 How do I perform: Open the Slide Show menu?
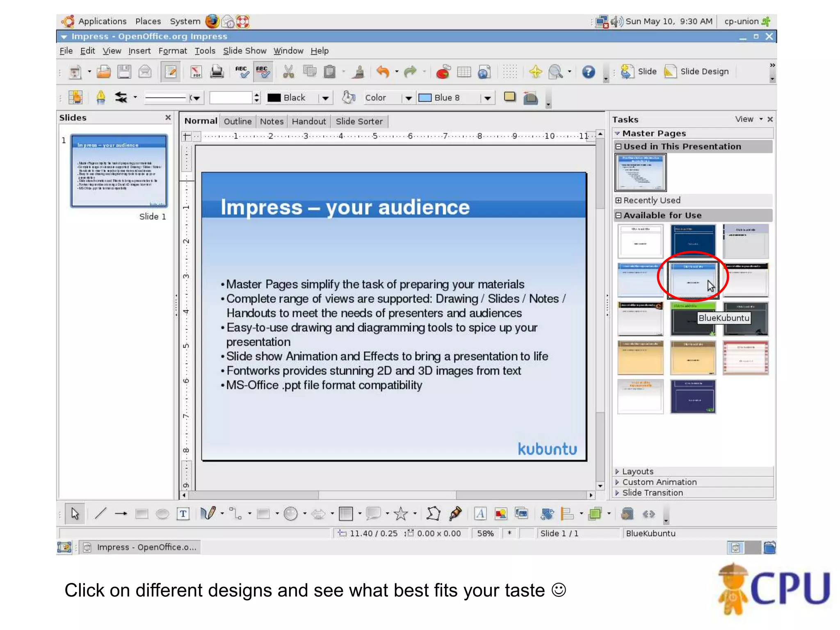pyautogui.click(x=244, y=51)
